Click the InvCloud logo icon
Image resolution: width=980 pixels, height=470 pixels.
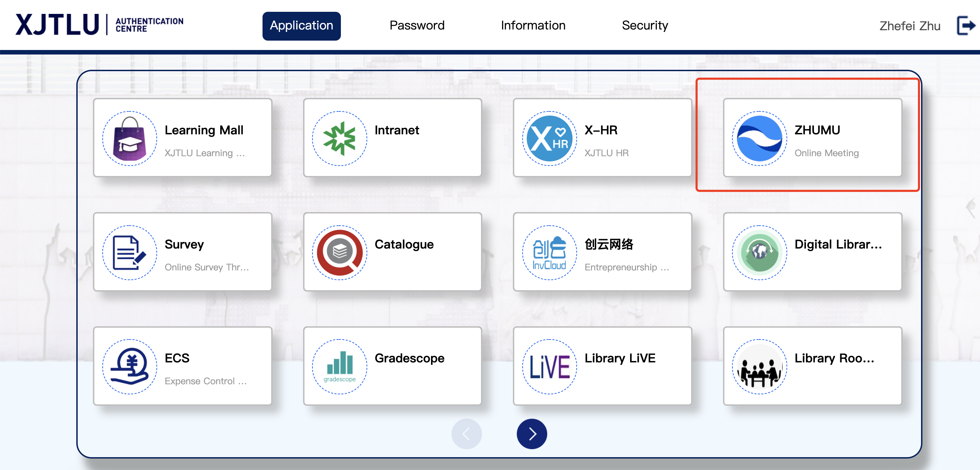[549, 252]
